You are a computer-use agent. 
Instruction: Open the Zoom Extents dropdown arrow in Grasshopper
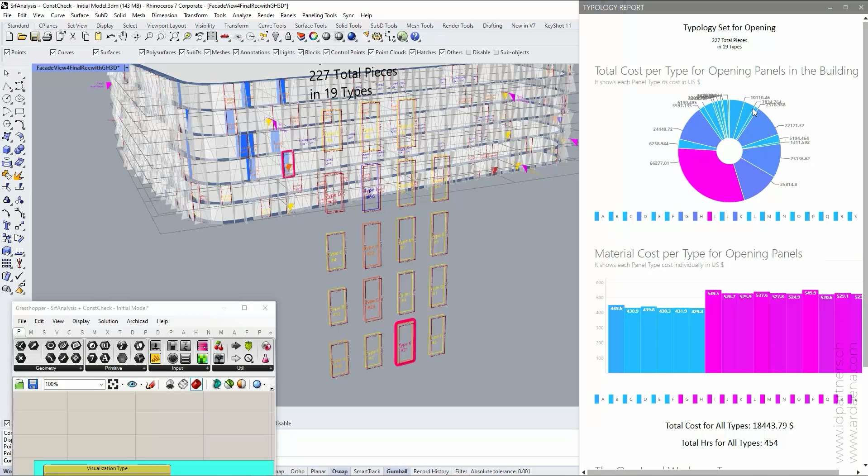122,385
